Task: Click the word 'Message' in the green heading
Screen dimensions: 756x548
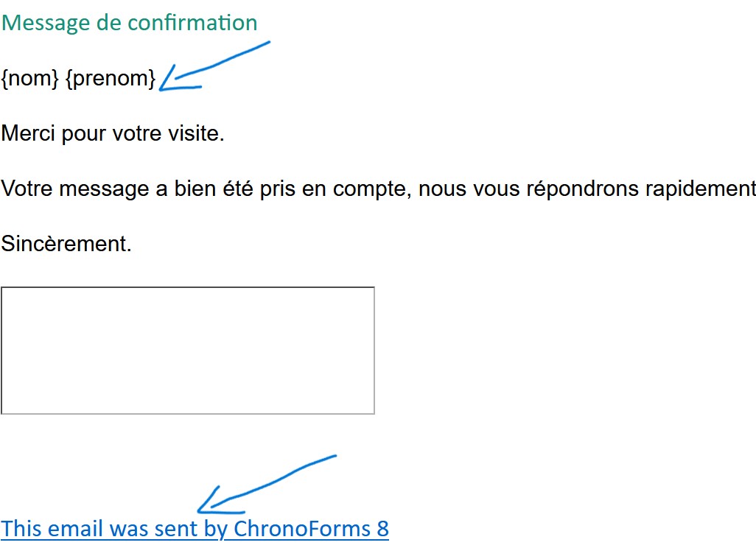Action: (45, 23)
